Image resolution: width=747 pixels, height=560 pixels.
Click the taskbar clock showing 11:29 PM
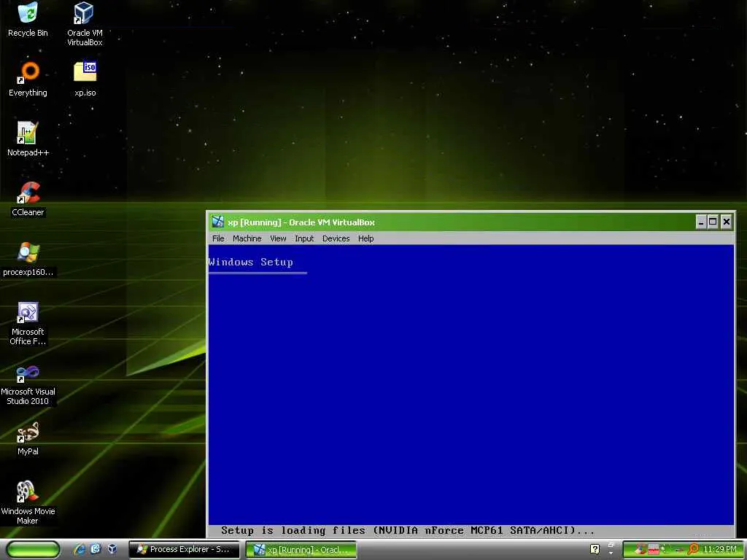pyautogui.click(x=720, y=549)
